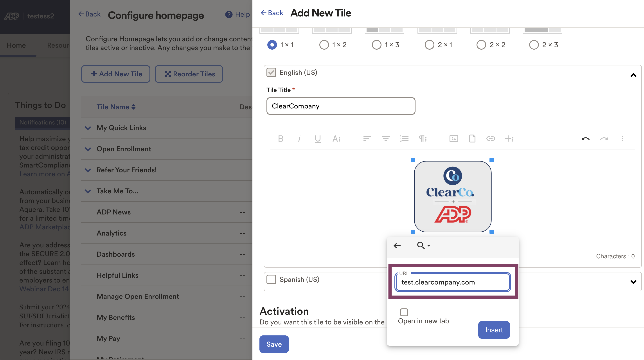Image resolution: width=644 pixels, height=360 pixels.
Task: Check the Open in new tab box
Action: click(404, 312)
